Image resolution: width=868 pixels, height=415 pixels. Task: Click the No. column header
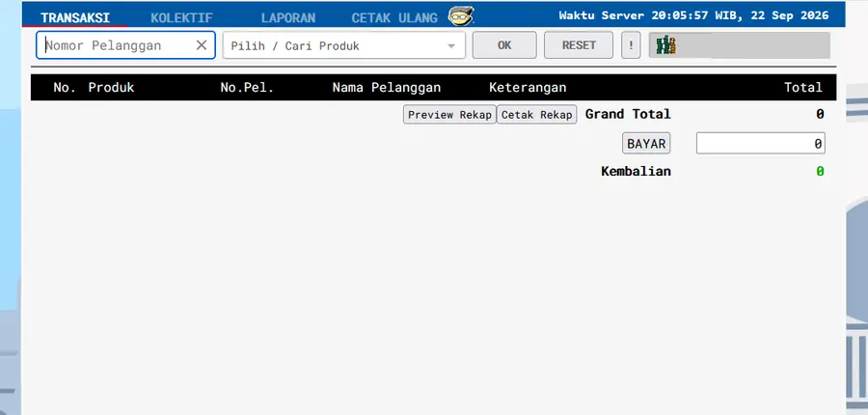pyautogui.click(x=65, y=88)
